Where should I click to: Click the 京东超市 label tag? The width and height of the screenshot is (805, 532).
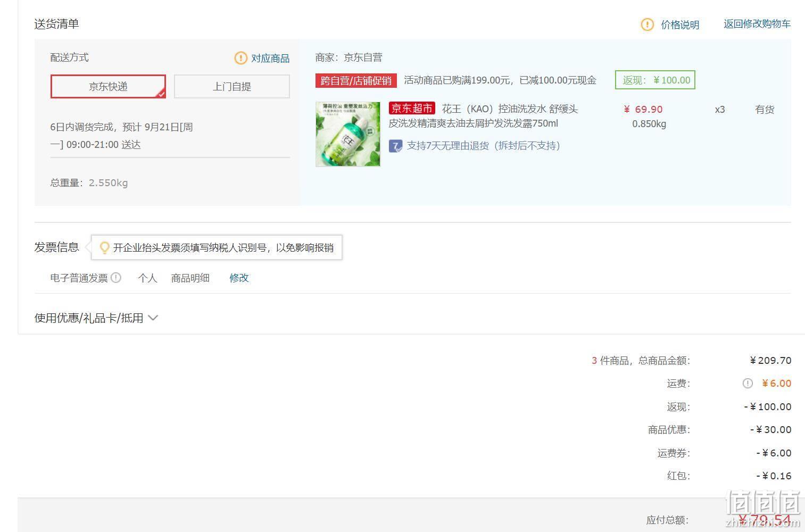click(x=412, y=109)
